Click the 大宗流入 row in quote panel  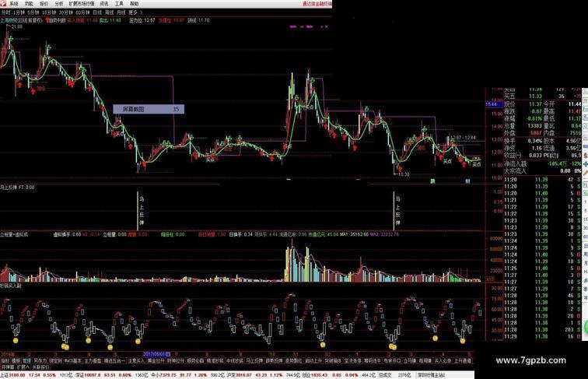tap(543, 170)
